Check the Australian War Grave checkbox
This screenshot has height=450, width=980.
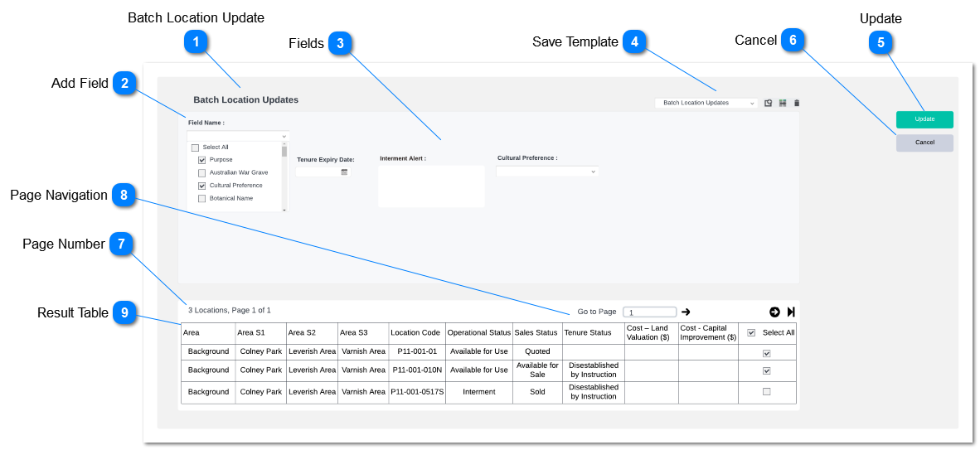pos(201,172)
